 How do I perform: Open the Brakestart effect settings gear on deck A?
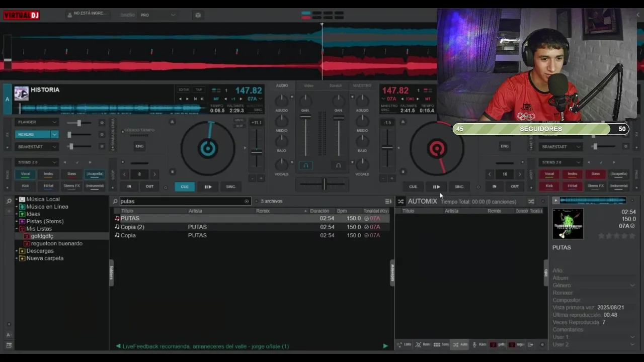click(102, 147)
